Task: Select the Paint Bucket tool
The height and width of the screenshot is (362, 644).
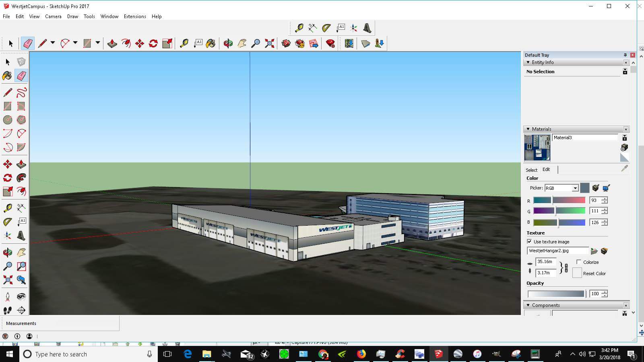Action: pyautogui.click(x=7, y=75)
